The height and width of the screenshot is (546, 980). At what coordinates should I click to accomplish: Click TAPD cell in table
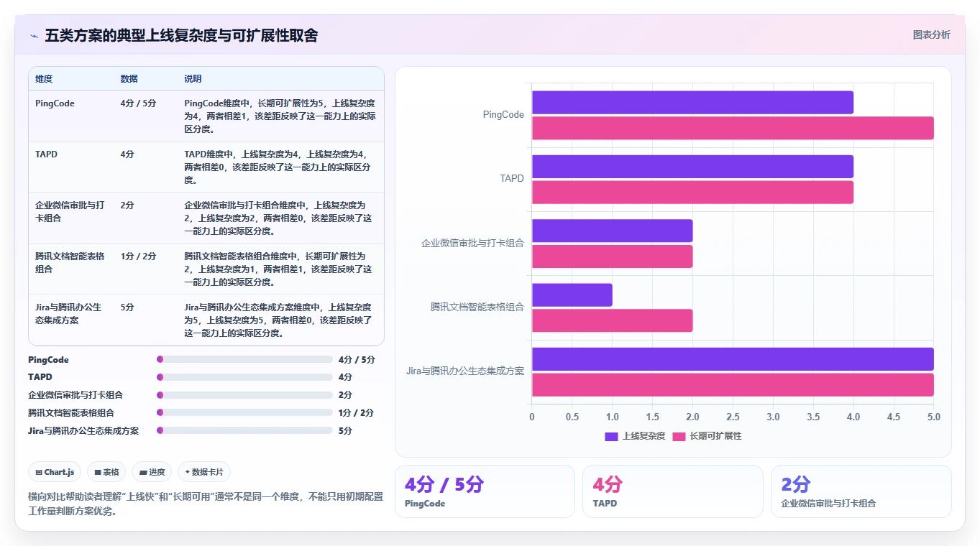(x=45, y=154)
